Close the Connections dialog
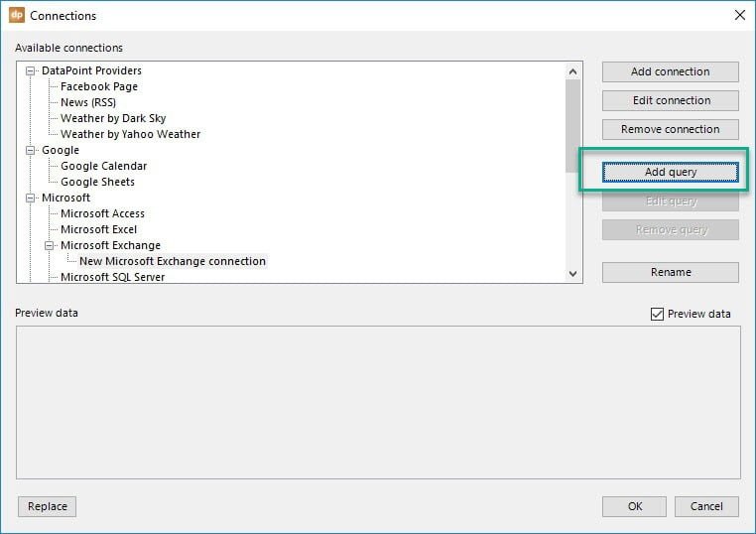This screenshot has width=756, height=534. [x=739, y=15]
